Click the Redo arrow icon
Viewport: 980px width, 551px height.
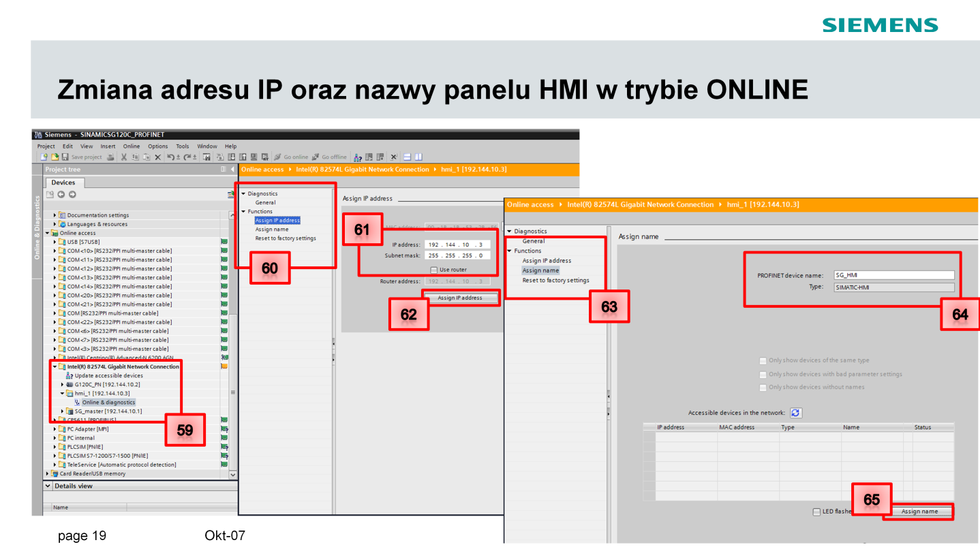pos(187,157)
